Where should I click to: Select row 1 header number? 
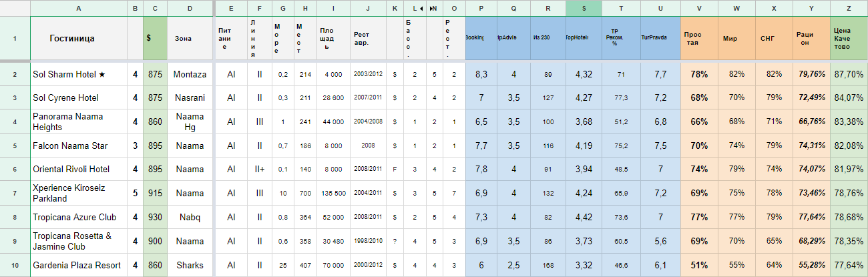tap(15, 38)
